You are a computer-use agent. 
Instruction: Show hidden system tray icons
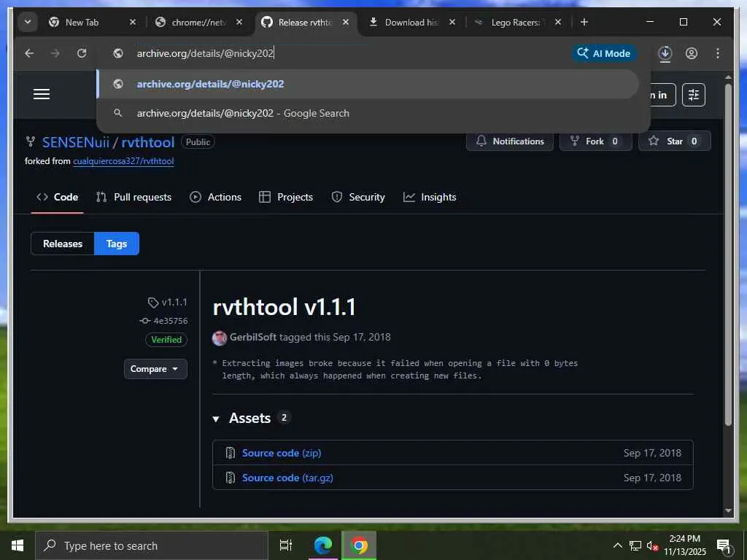click(x=617, y=545)
